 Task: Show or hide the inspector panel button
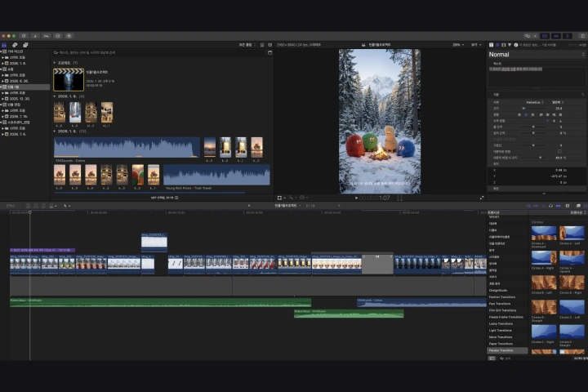click(x=568, y=36)
